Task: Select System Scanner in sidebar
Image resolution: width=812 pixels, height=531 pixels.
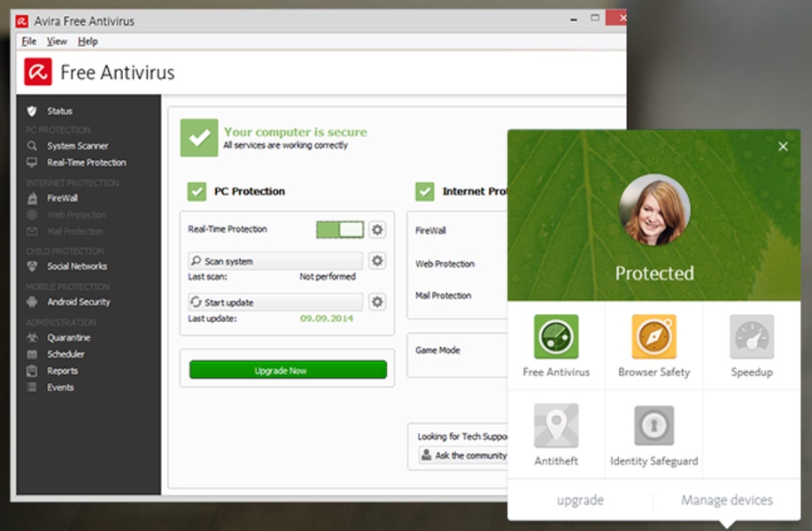Action: [x=77, y=146]
